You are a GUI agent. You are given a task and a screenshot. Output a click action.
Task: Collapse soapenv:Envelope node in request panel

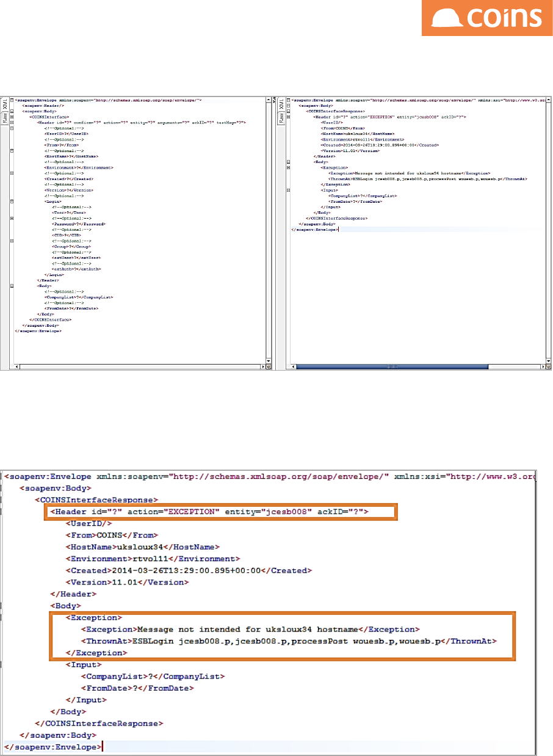coord(12,100)
